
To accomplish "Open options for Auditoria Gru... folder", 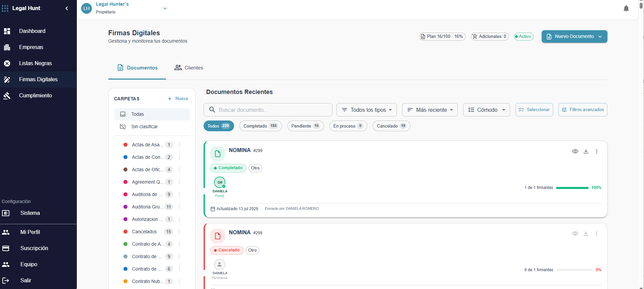I will pos(179,207).
